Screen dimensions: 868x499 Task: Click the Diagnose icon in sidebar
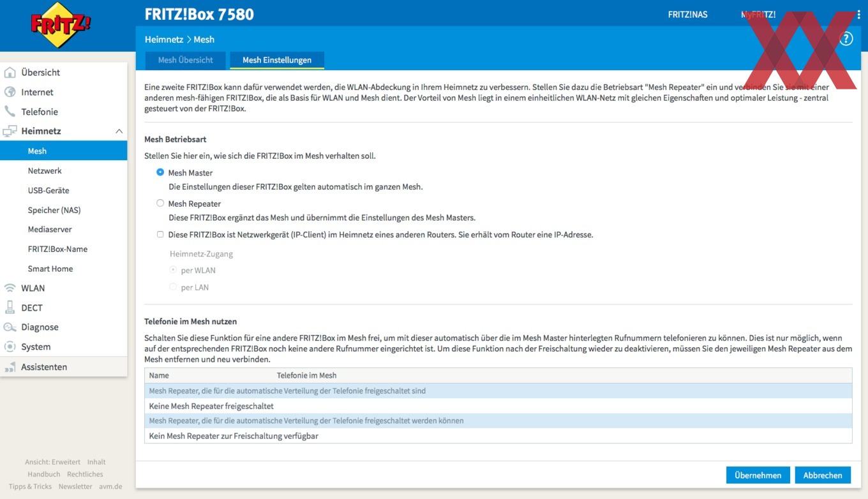coord(10,327)
